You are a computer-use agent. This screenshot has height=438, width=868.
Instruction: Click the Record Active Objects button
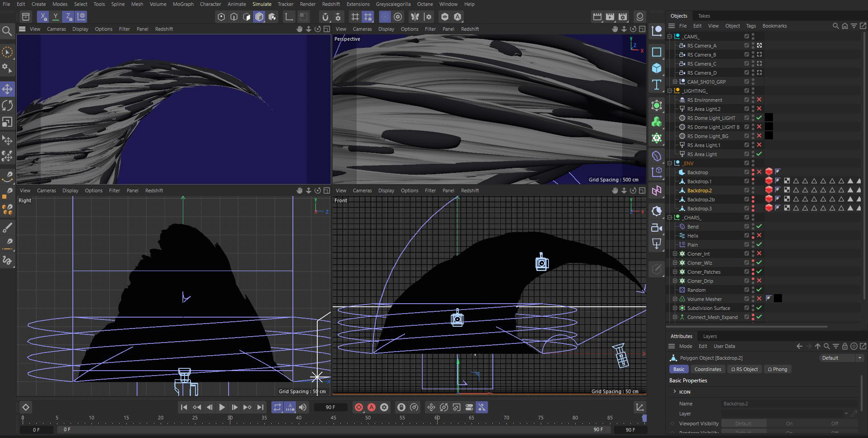click(358, 407)
